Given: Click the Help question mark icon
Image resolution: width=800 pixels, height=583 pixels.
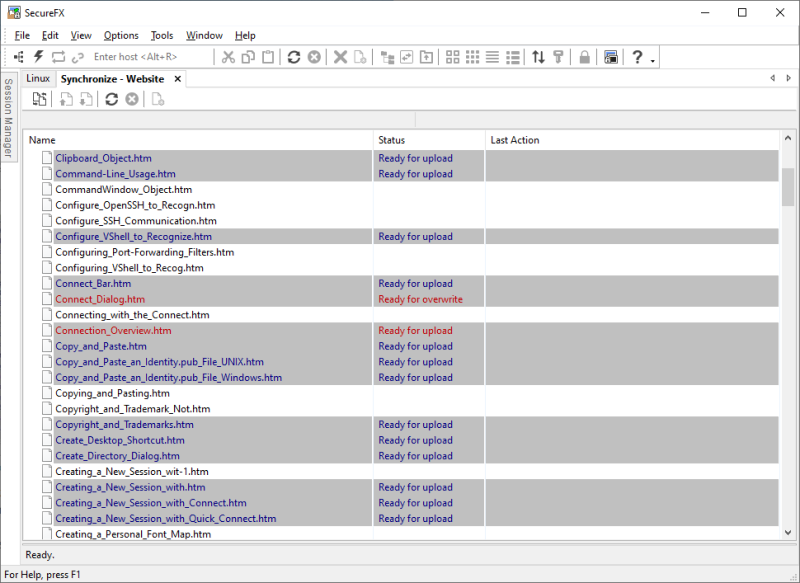Looking at the screenshot, I should coord(637,57).
